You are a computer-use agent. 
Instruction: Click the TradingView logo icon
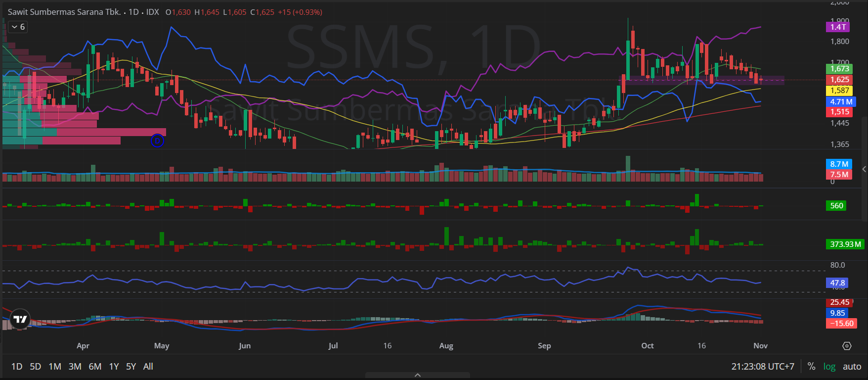click(x=20, y=319)
